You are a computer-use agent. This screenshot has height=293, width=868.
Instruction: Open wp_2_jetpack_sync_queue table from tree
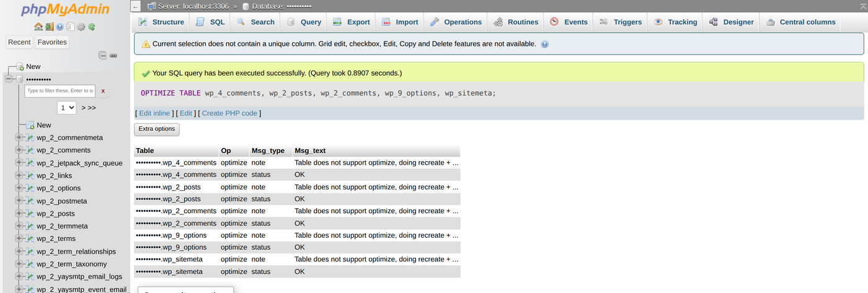click(x=79, y=163)
